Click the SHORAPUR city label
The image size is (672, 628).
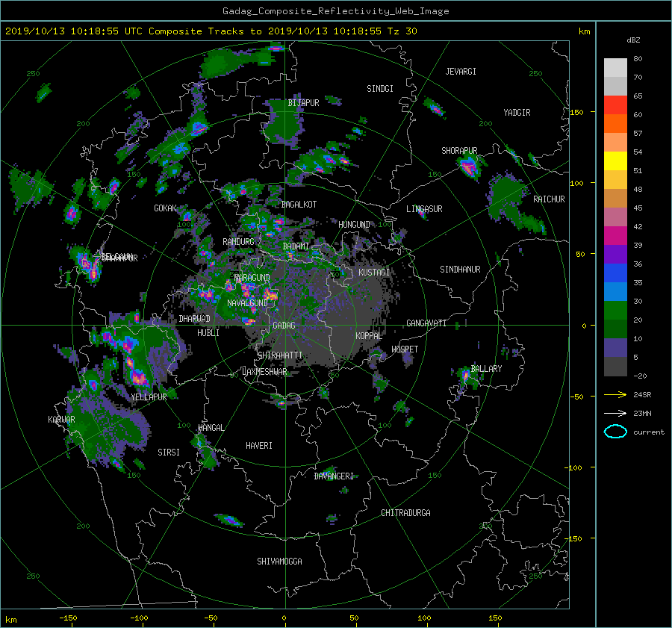459,151
